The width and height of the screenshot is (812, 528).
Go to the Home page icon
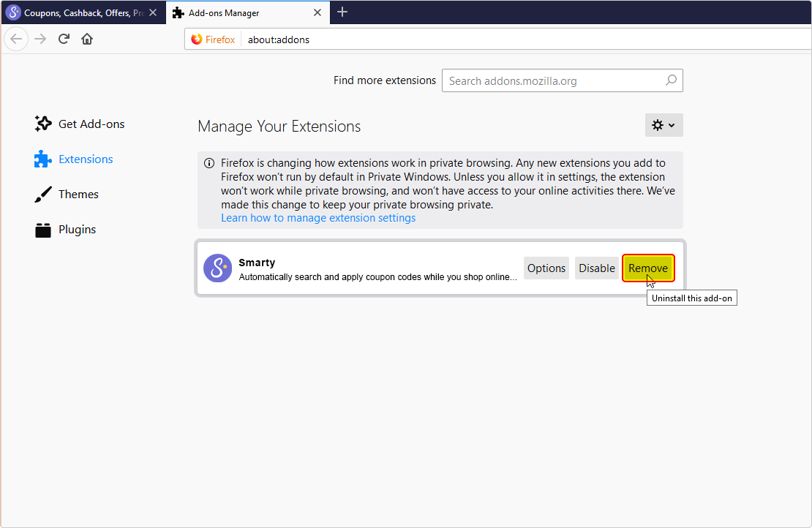click(87, 39)
